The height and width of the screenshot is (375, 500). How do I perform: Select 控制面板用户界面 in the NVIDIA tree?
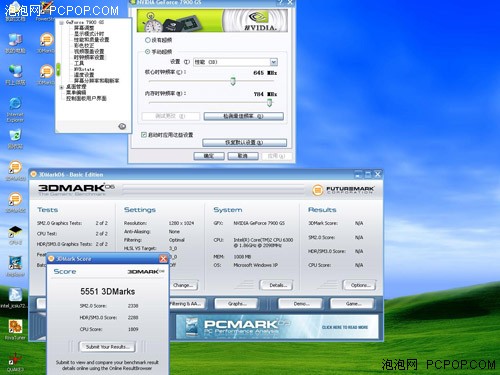point(86,98)
